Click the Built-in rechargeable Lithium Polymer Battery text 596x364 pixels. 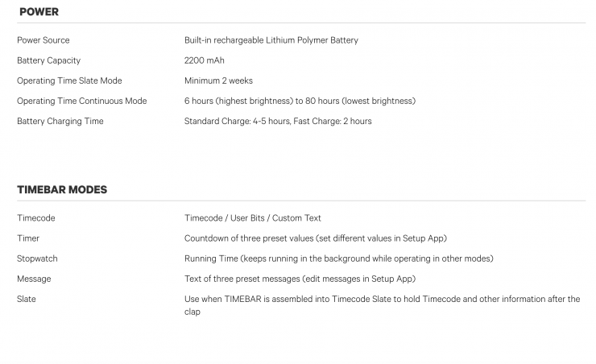[271, 40]
